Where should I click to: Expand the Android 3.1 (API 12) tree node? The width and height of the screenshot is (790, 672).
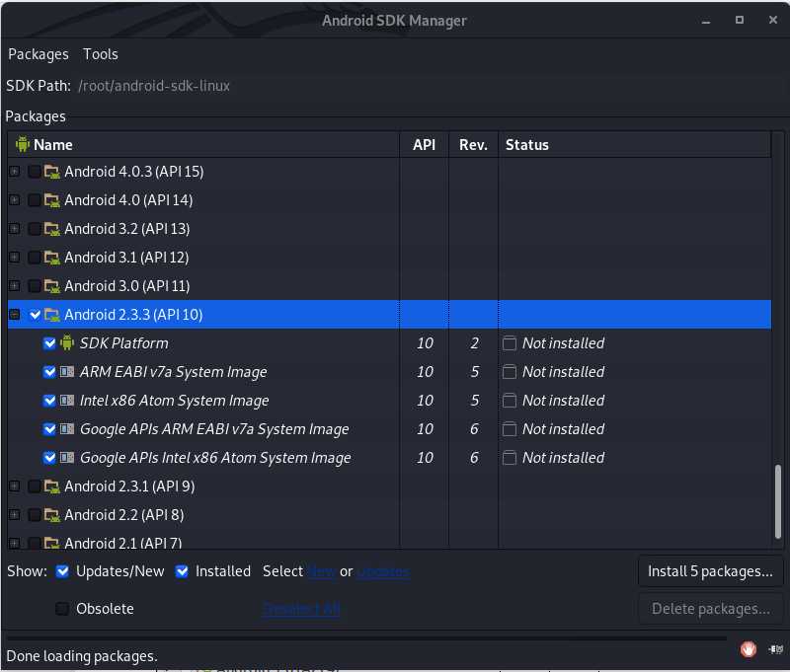point(14,258)
